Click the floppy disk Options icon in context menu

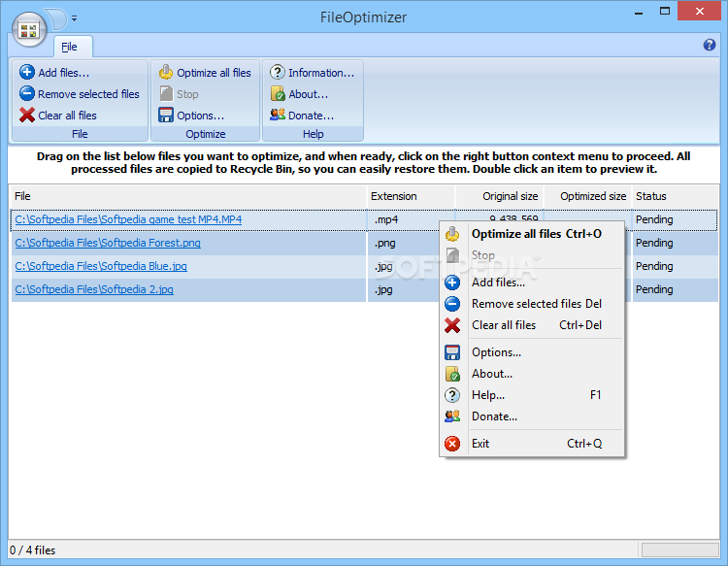tap(452, 352)
